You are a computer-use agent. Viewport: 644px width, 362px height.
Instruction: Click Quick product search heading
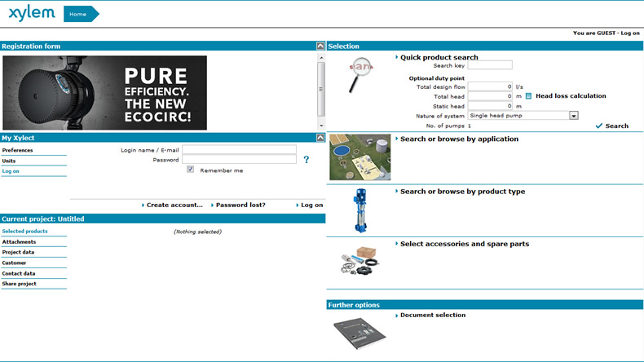(x=439, y=58)
